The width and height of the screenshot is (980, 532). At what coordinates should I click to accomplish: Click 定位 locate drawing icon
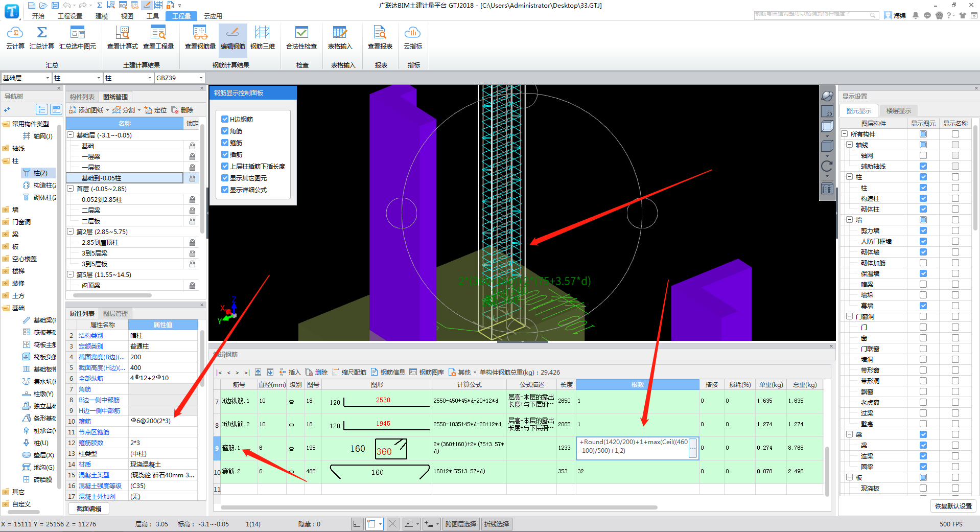(x=156, y=110)
